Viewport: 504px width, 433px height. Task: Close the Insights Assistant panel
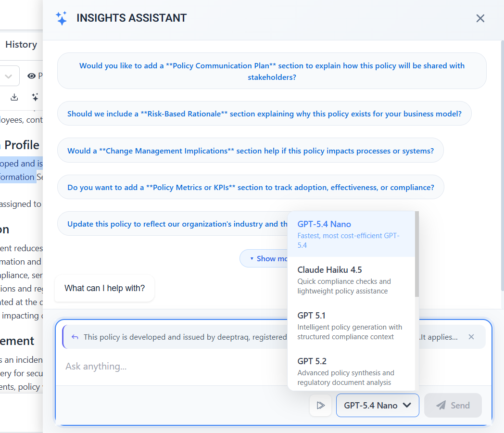[480, 18]
